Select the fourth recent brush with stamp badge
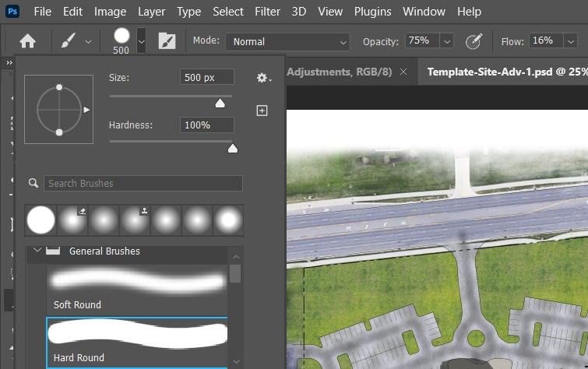Screen dimensions: 588x369 (x=135, y=220)
